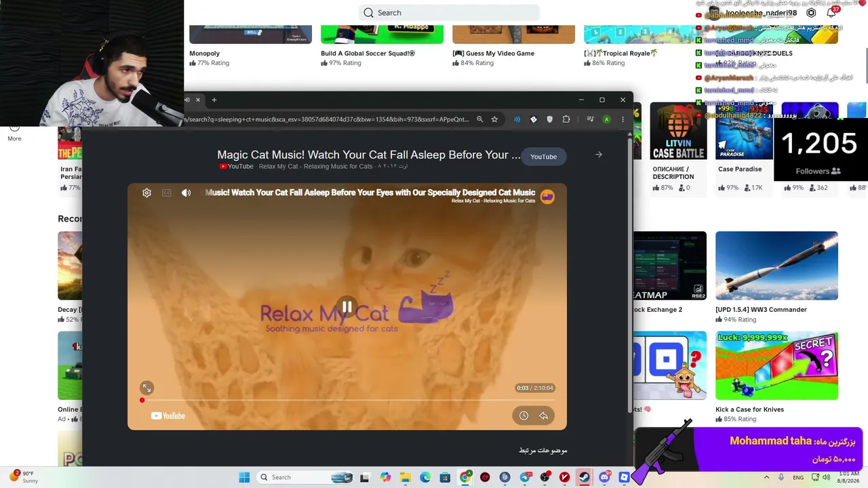Open the Windows Start menu
The height and width of the screenshot is (488, 868).
(244, 477)
